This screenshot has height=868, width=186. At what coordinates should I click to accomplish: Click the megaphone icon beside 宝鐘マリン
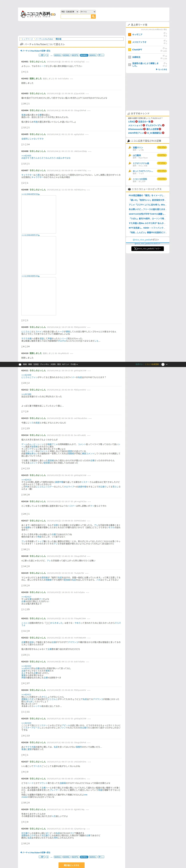coord(130,148)
